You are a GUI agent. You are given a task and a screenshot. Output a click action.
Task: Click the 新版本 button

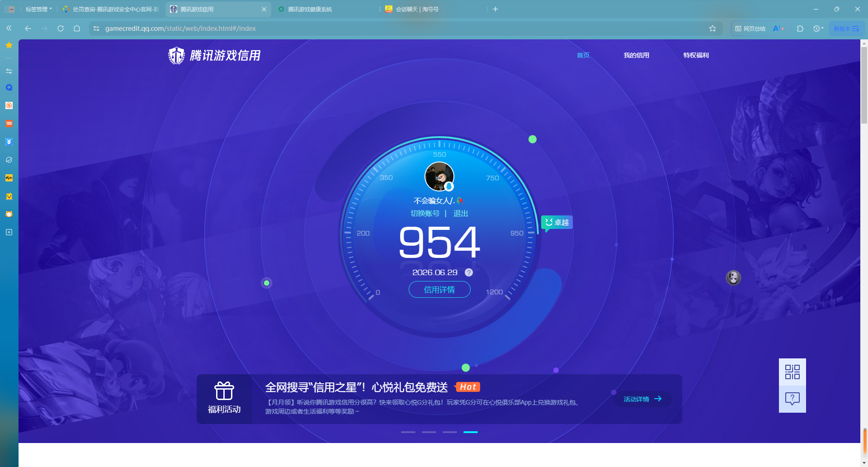pyautogui.click(x=846, y=29)
